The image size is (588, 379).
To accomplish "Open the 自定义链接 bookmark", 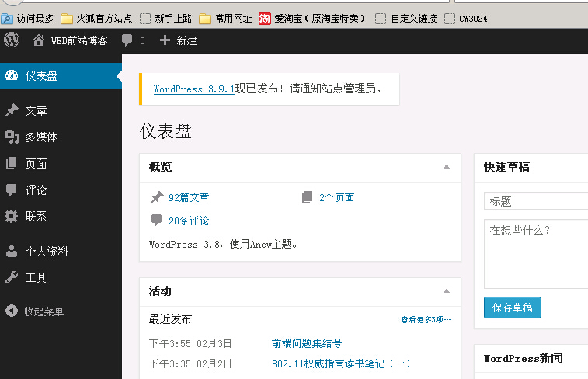I will coord(406,19).
